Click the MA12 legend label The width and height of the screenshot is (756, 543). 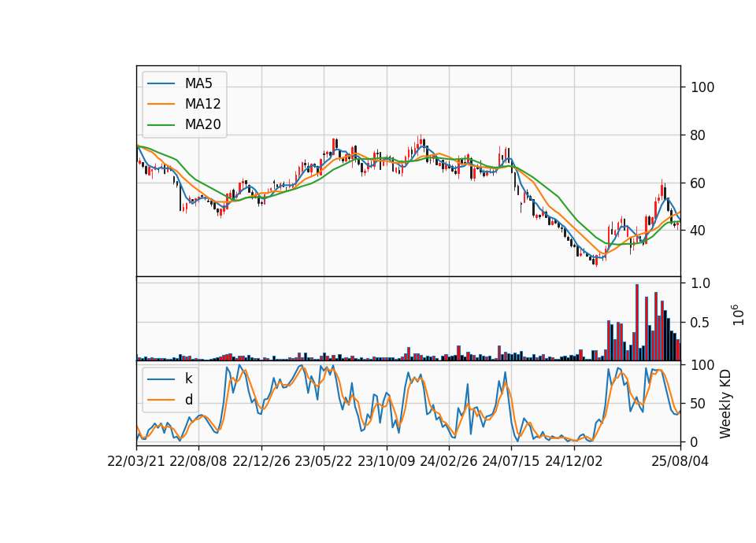[x=202, y=104]
